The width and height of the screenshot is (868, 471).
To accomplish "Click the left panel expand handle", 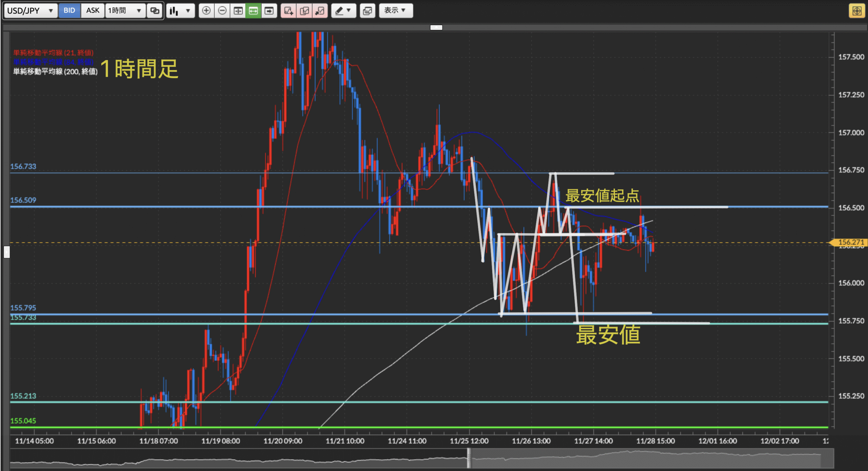I will [6, 252].
